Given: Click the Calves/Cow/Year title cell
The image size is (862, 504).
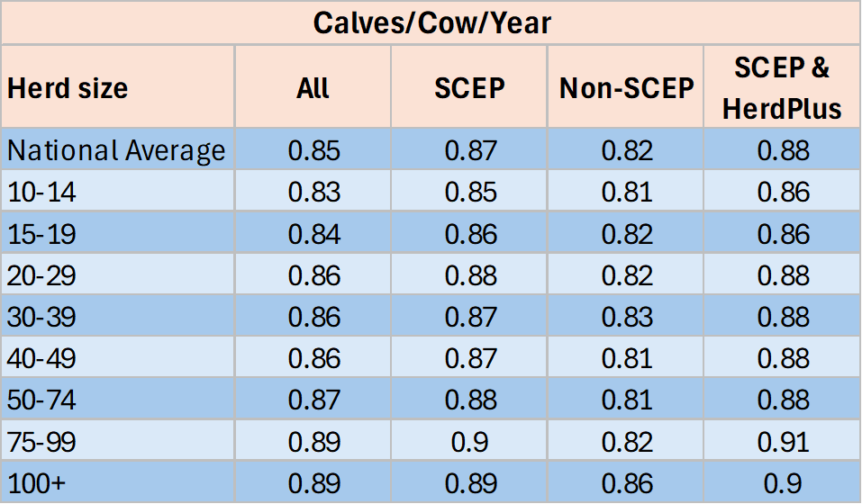Looking at the screenshot, I should (431, 22).
